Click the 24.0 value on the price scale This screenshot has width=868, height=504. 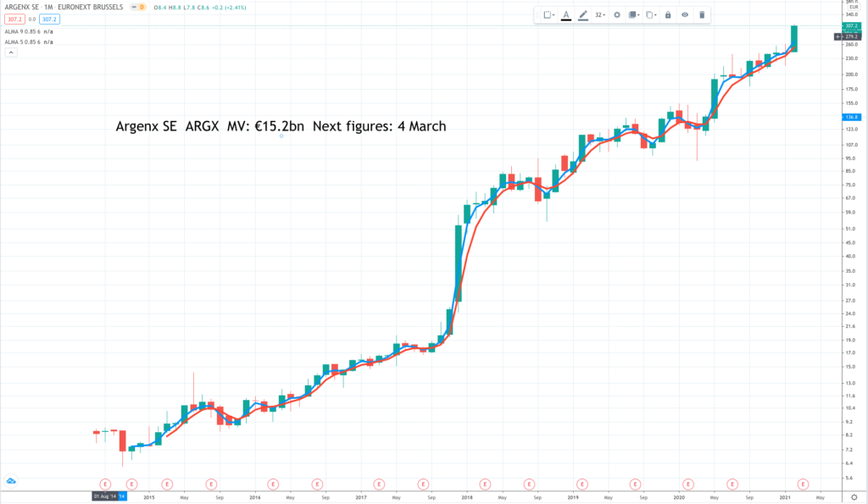(x=851, y=313)
